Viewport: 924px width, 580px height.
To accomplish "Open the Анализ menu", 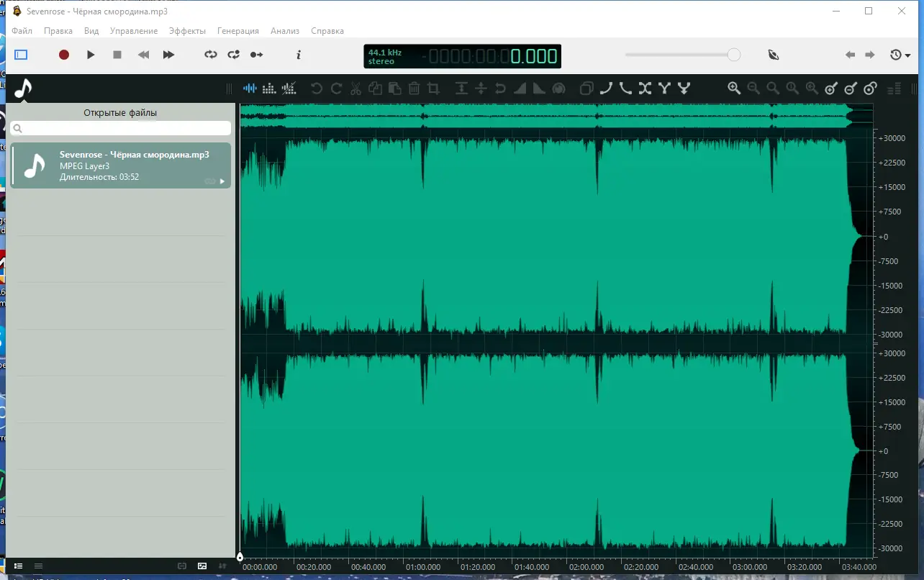I will click(x=285, y=31).
